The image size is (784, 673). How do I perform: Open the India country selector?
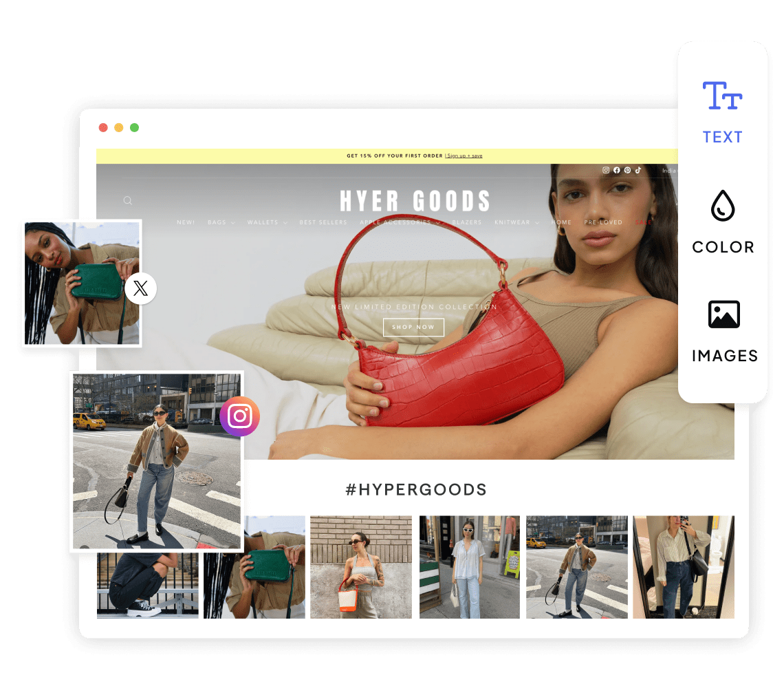click(669, 171)
